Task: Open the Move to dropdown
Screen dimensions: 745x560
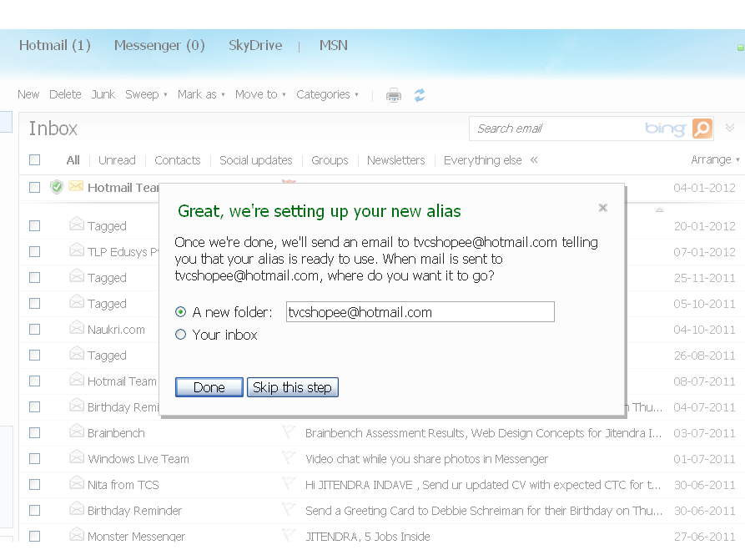Action: (x=260, y=94)
